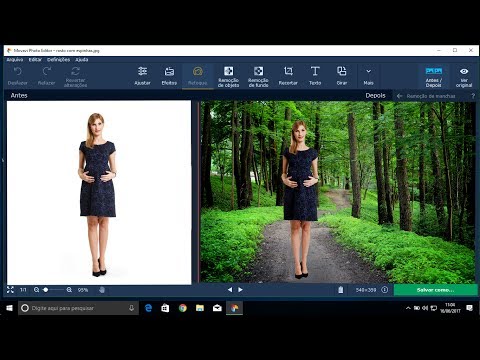The width and height of the screenshot is (480, 360).
Task: Click the microphone icon in search box
Action: click(x=131, y=308)
